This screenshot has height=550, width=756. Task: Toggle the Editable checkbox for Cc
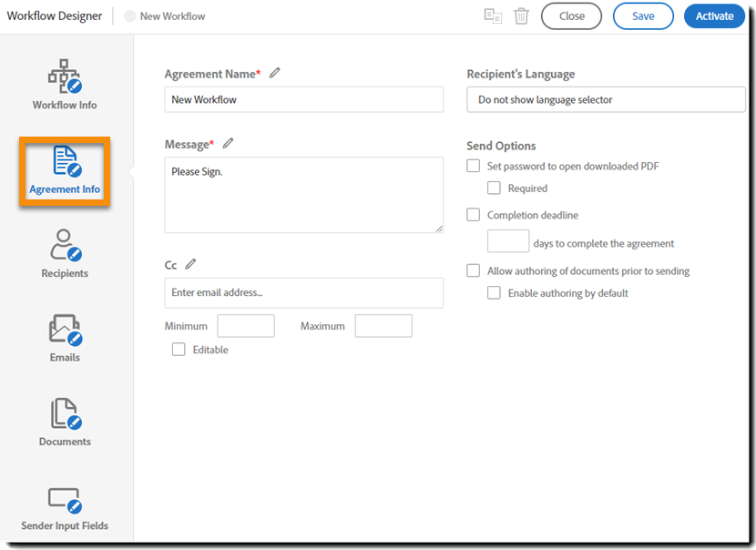179,349
